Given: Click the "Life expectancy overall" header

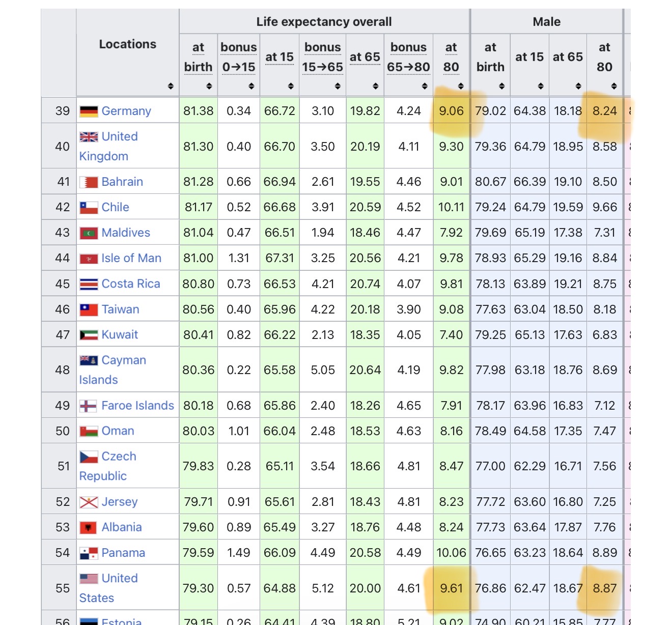Looking at the screenshot, I should (x=324, y=22).
